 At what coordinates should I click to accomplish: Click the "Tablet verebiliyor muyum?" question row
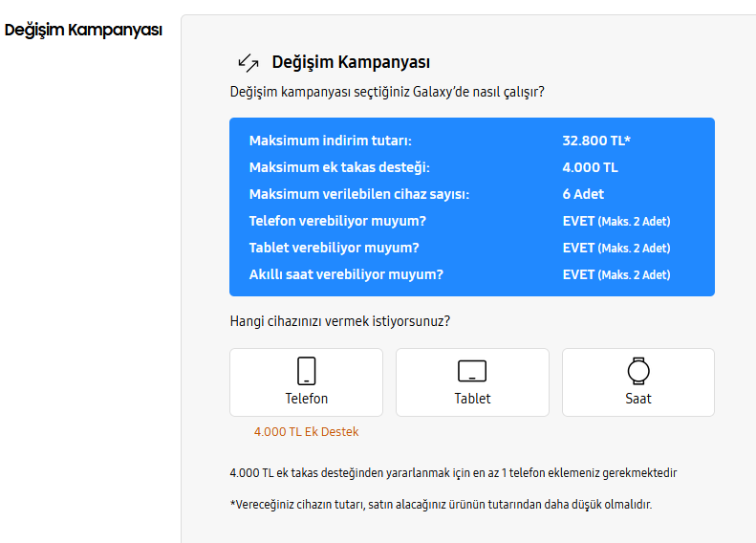click(334, 248)
